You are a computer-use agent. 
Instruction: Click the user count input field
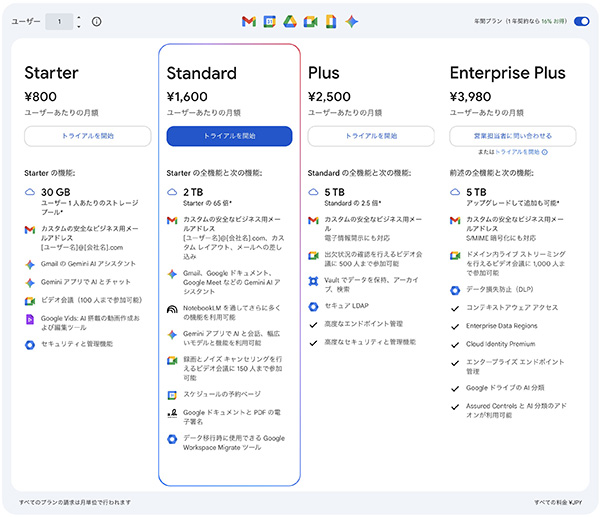60,21
